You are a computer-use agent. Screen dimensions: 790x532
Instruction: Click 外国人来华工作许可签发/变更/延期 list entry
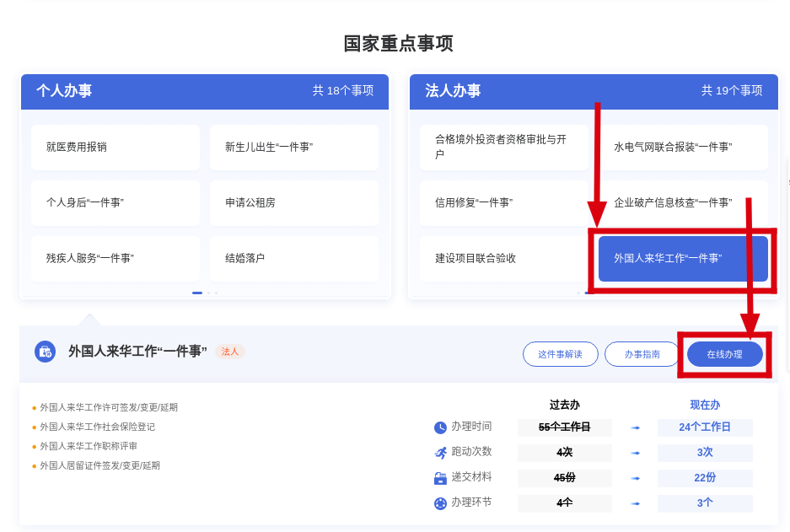(x=109, y=407)
